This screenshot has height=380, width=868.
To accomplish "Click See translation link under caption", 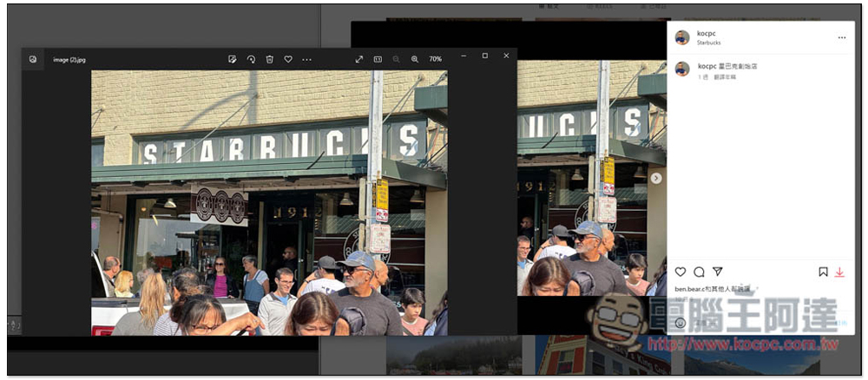I will [725, 77].
